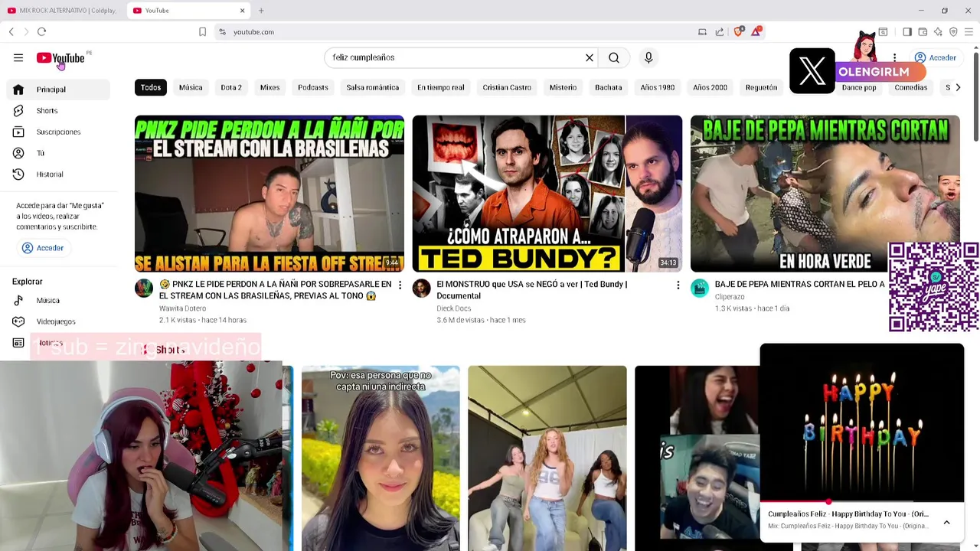
Task: Share this page using the share icon
Action: coord(720,31)
